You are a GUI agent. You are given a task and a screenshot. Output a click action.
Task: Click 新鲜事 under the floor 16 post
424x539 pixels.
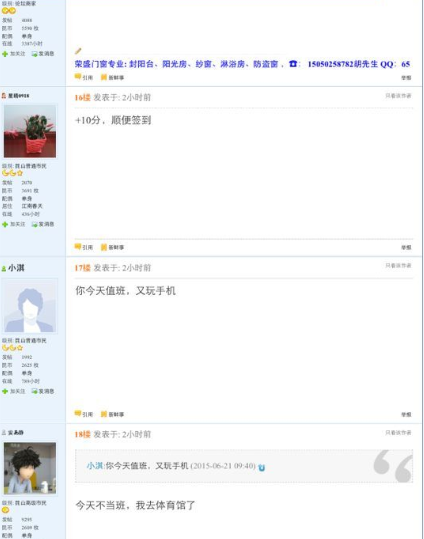point(112,247)
